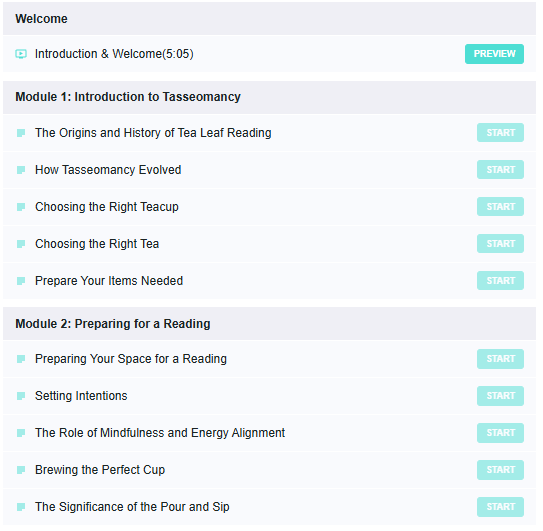
Task: Open Introduction & Welcome(5:05) lesson link
Action: click(114, 54)
